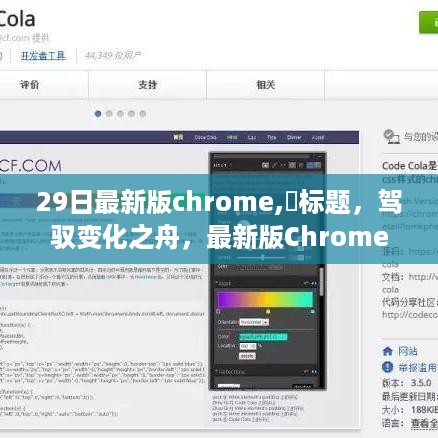Select the middle yellow gradient stop
This screenshot has width=438, height=438.
(x=268, y=311)
